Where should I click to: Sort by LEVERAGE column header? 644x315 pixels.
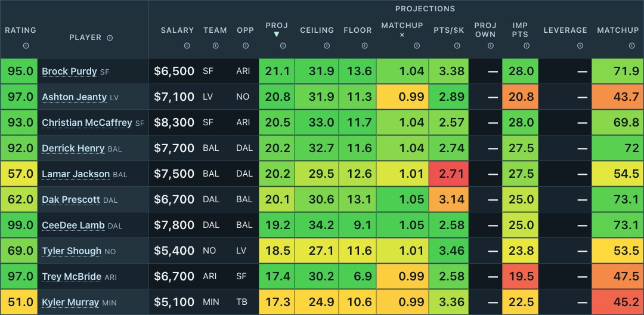565,30
